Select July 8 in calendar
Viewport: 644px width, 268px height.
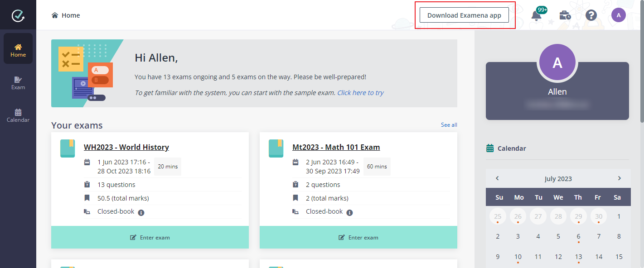point(619,236)
